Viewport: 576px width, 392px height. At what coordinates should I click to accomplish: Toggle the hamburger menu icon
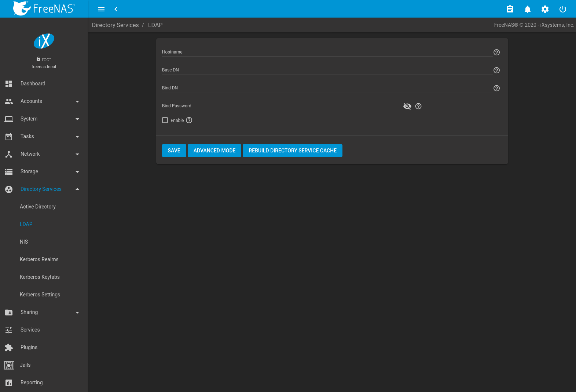(101, 9)
